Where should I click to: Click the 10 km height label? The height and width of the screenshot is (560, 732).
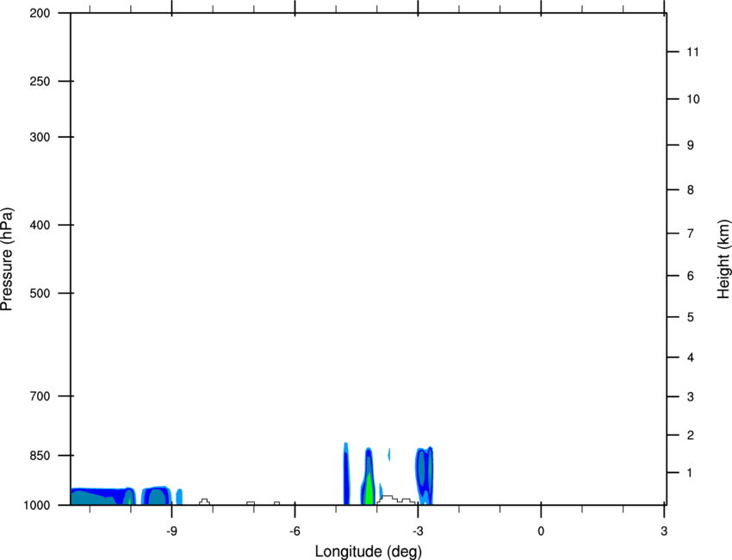692,99
